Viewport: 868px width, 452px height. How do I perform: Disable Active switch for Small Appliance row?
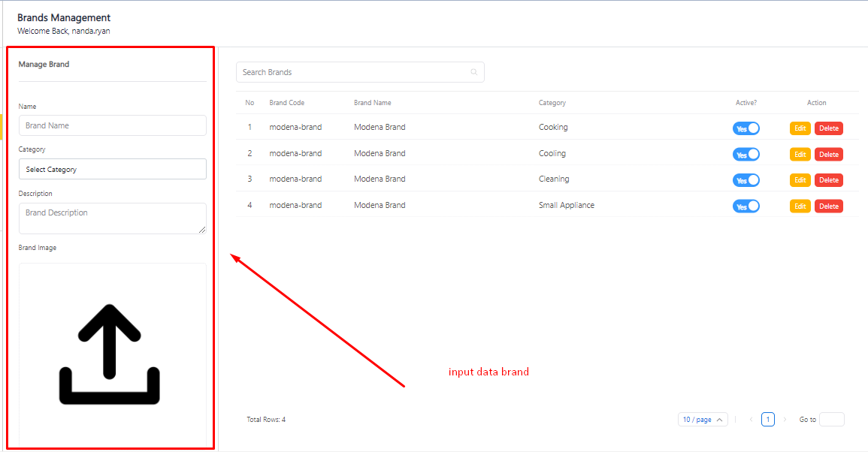point(746,206)
